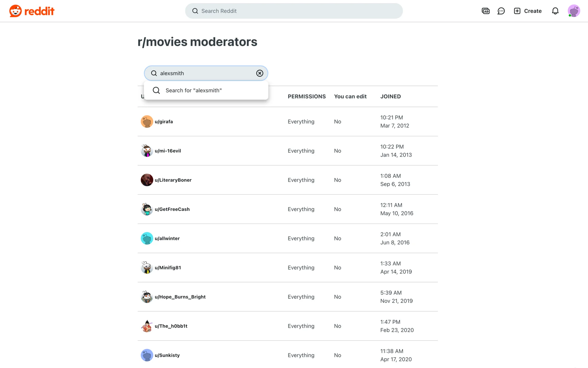The width and height of the screenshot is (588, 368).
Task: Open u/The_h0bb1t profile link
Action: click(x=171, y=326)
